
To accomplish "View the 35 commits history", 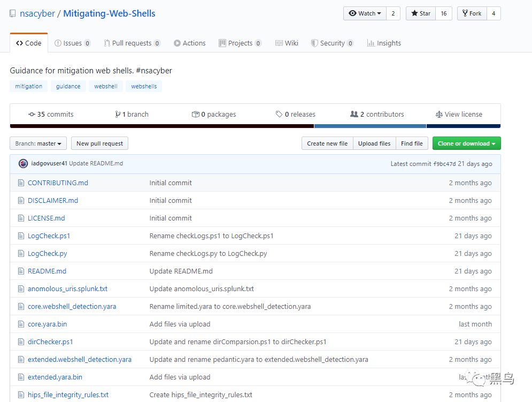I will coord(51,114).
